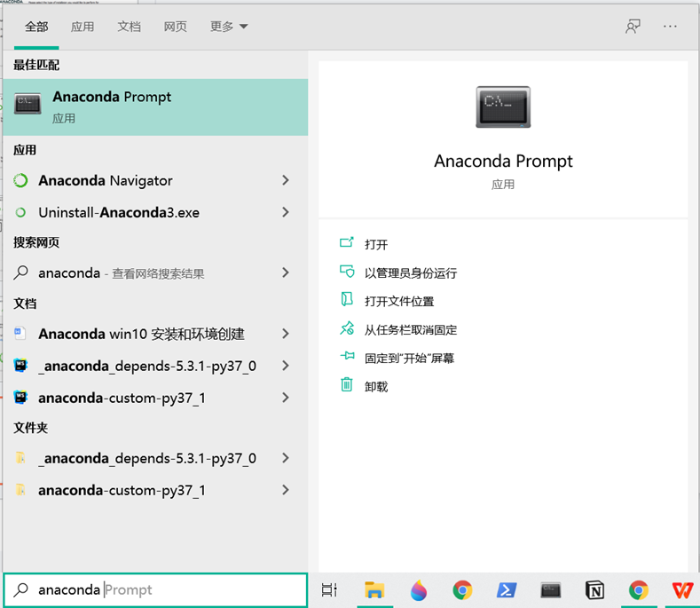The image size is (700, 608).
Task: Expand the _anaconda_depends-5.3.1-py37_0 document arrow
Action: click(x=286, y=366)
